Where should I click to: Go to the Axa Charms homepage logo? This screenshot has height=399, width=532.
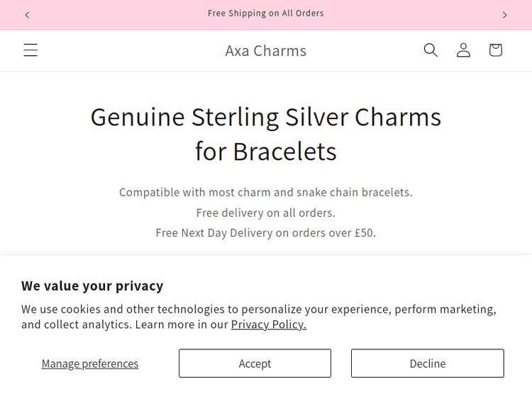tap(266, 51)
